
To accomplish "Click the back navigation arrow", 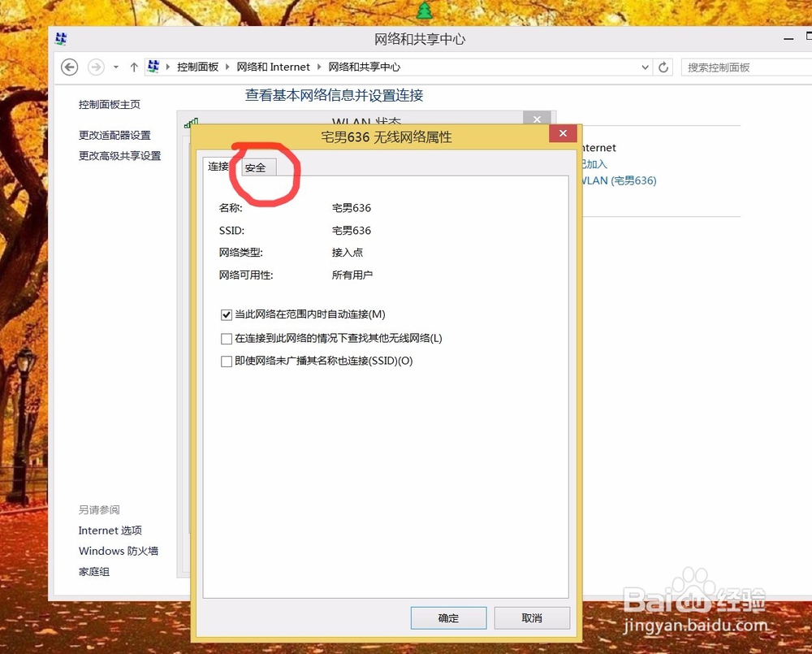I will pyautogui.click(x=69, y=67).
